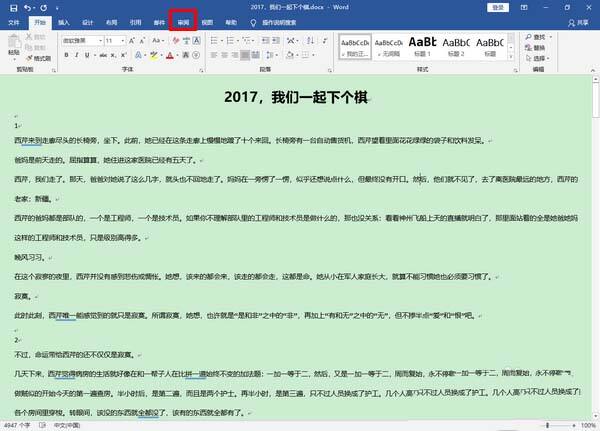
Task: Apply the Heading 1 style
Action: click(x=422, y=47)
